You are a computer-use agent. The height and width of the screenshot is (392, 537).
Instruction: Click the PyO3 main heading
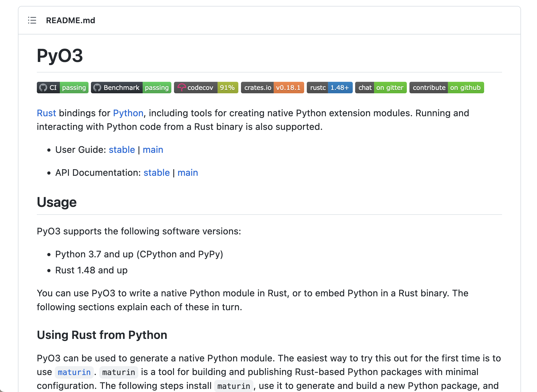(60, 55)
